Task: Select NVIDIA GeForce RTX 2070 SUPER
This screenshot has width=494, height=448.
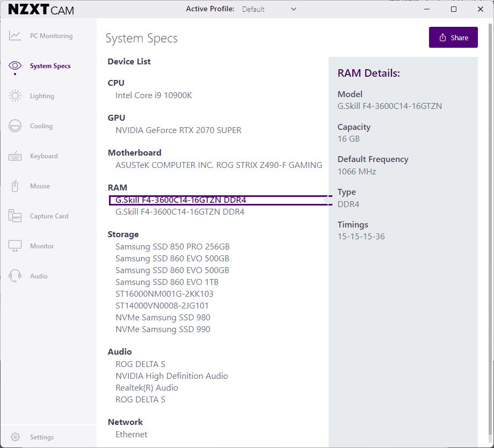Action: tap(178, 130)
